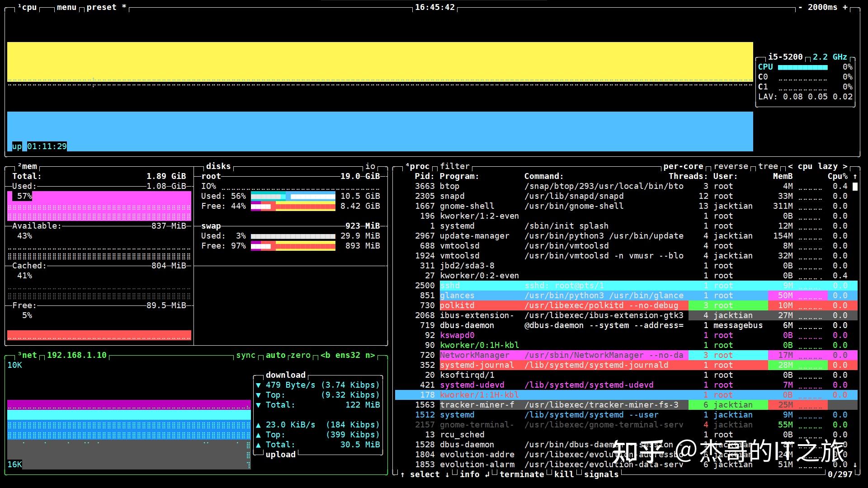Toggle reverse sorting of processes
Screen dimensions: 868x488
[731, 166]
